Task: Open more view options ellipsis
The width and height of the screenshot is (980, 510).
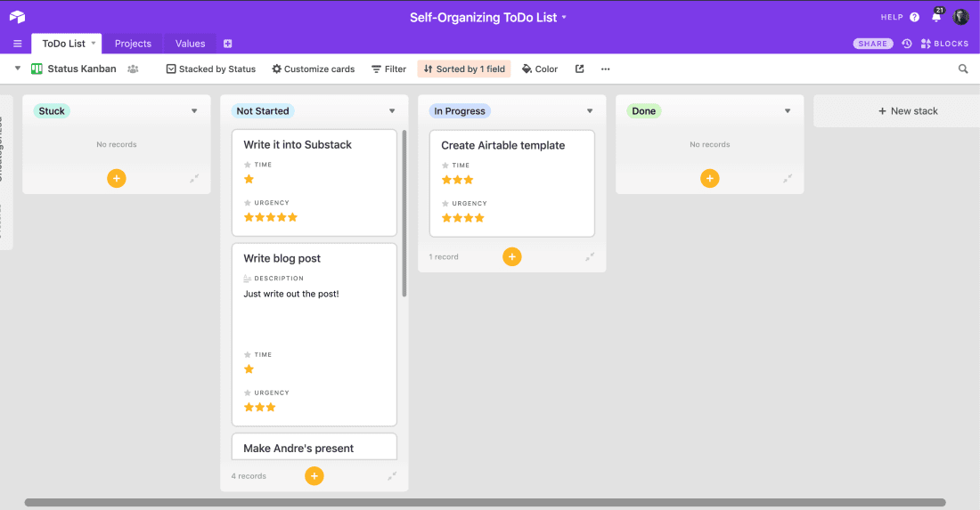Action: (x=605, y=69)
